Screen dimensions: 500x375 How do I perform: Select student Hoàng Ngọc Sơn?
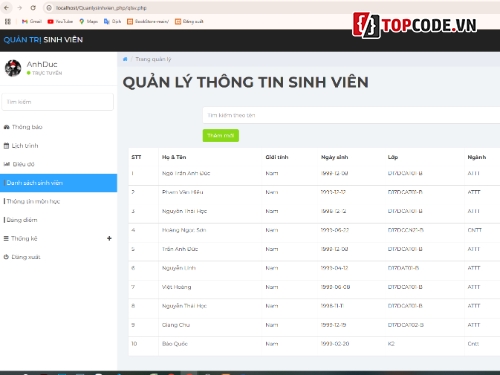(x=184, y=230)
